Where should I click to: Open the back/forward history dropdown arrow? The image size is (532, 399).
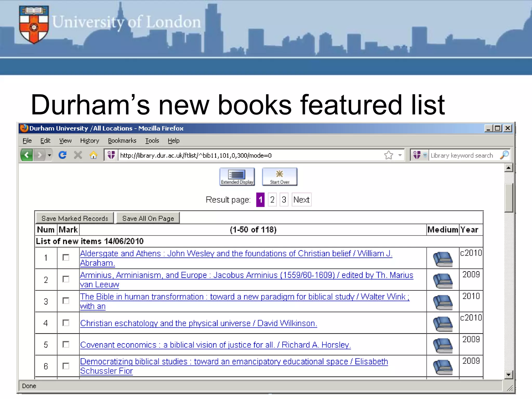49,155
